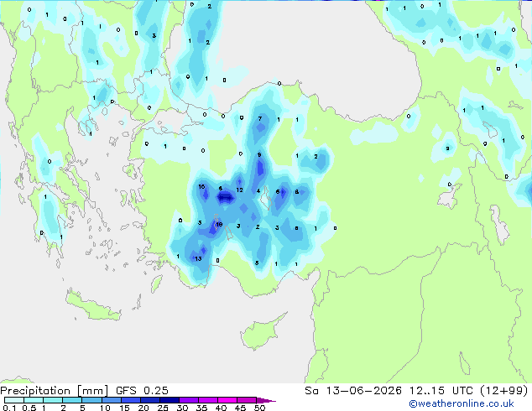Click the '35' legend scale label

pos(201,408)
